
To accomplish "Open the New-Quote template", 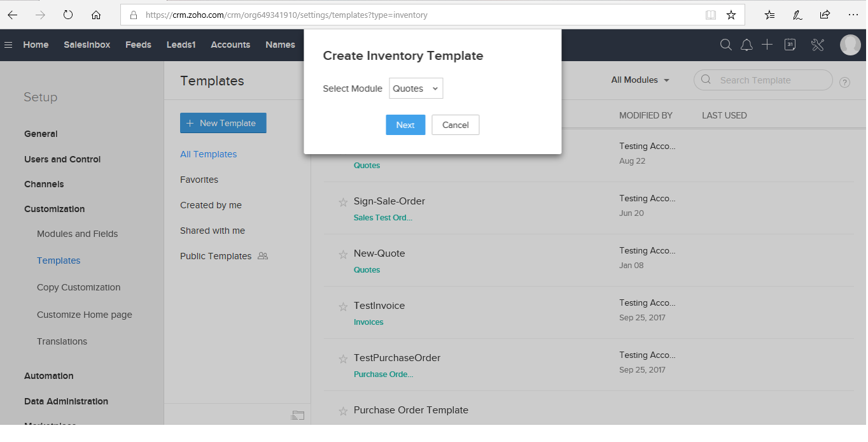I will click(379, 253).
